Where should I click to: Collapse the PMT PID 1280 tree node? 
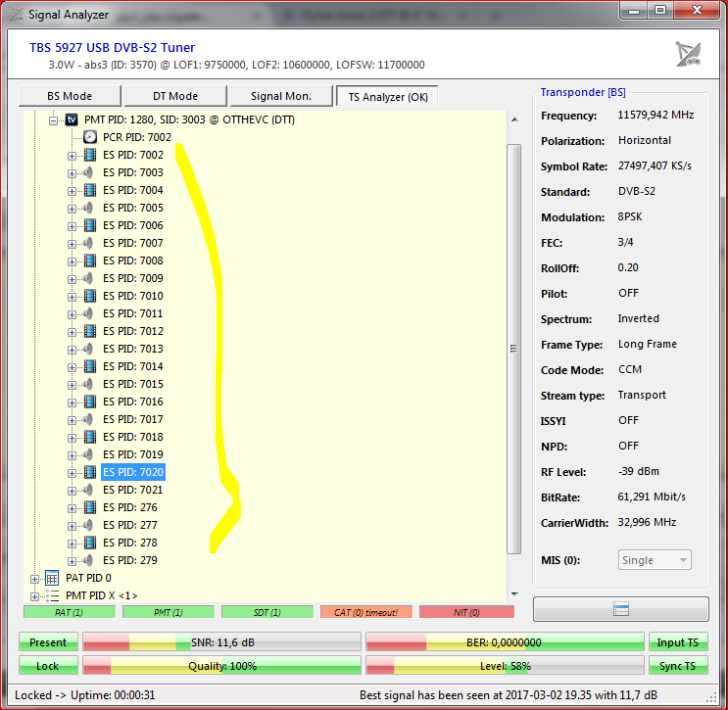pyautogui.click(x=54, y=119)
